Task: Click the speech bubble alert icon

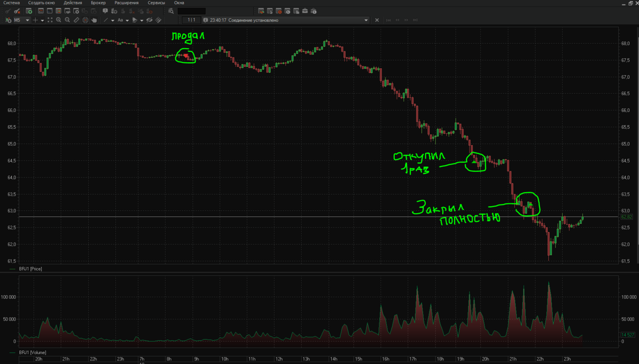Action: coord(105,11)
